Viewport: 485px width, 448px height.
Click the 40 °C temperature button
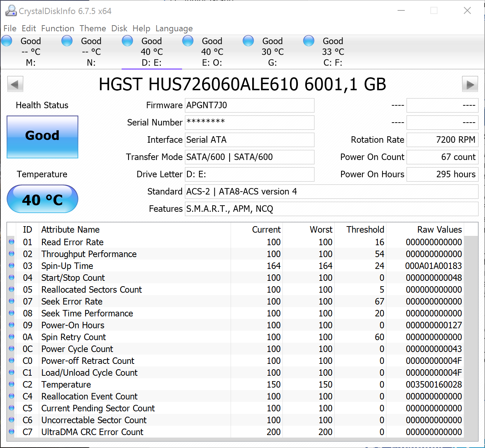pos(42,199)
